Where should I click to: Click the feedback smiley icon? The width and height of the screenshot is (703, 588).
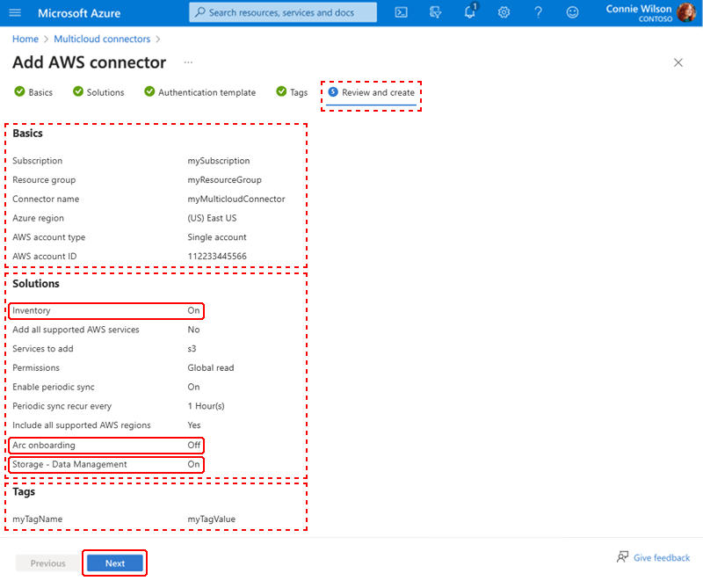tap(572, 12)
